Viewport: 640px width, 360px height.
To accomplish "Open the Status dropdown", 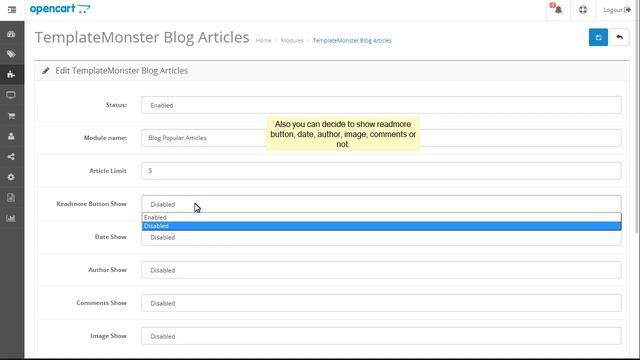I will [381, 105].
